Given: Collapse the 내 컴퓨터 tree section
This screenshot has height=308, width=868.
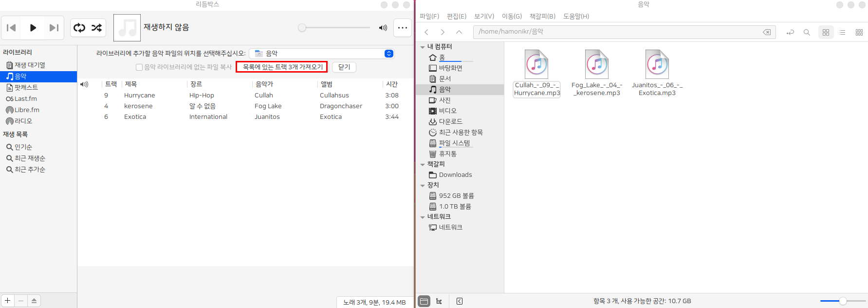Looking at the screenshot, I should point(423,47).
